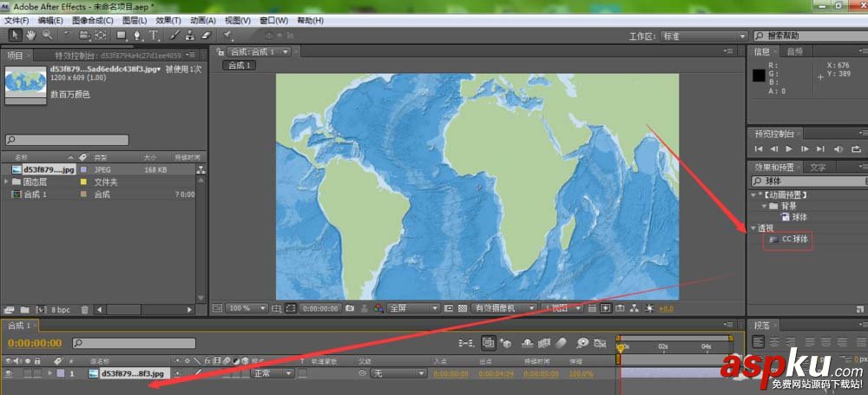Toggle the viewer transparency grid icon
This screenshot has width=868, height=395.
pos(463,308)
